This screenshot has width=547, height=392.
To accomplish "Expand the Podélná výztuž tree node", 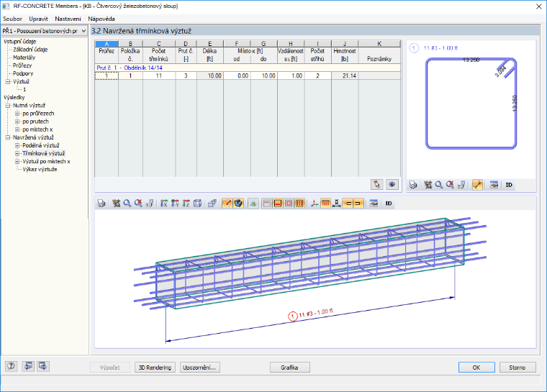I will pos(17,145).
